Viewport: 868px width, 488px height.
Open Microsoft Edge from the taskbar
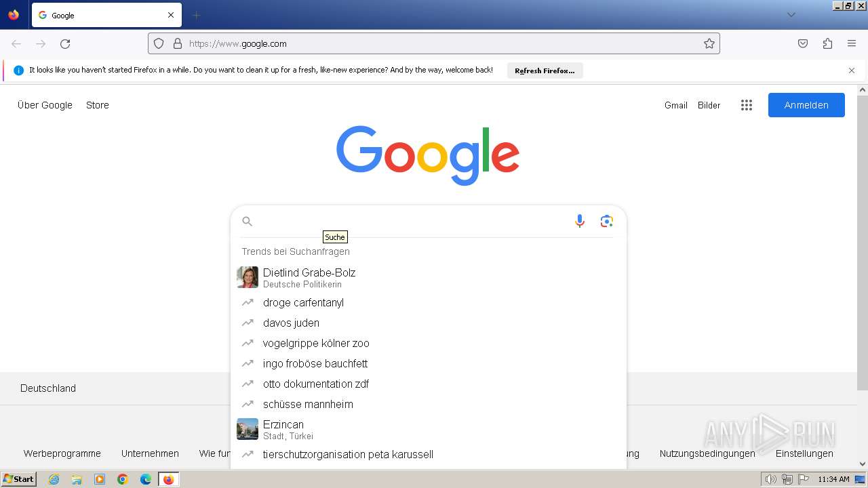[x=146, y=479]
